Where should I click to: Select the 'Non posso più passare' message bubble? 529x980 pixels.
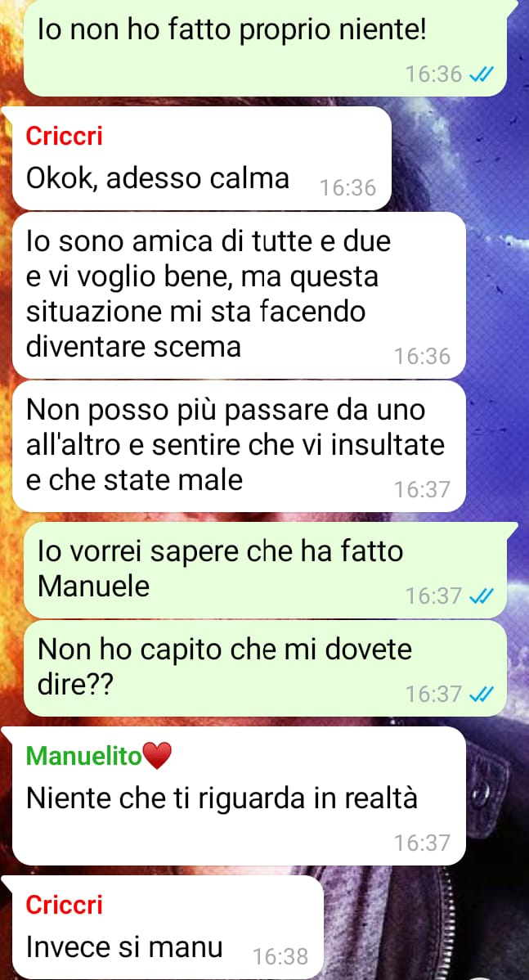239,446
